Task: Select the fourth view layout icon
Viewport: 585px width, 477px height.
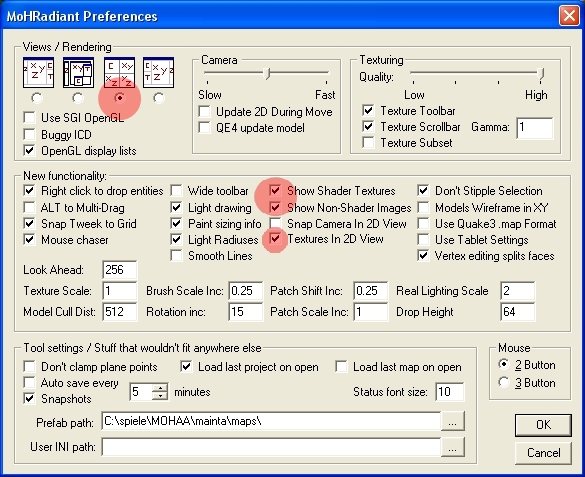Action: [159, 72]
